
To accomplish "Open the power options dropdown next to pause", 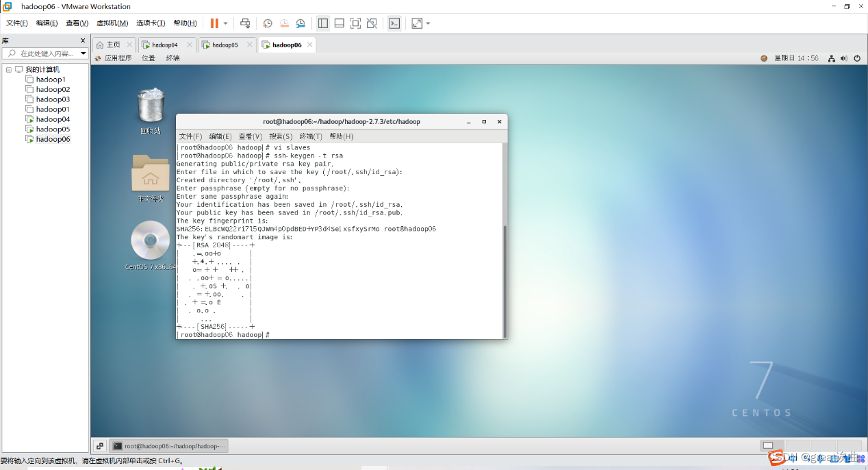I will 226,23.
